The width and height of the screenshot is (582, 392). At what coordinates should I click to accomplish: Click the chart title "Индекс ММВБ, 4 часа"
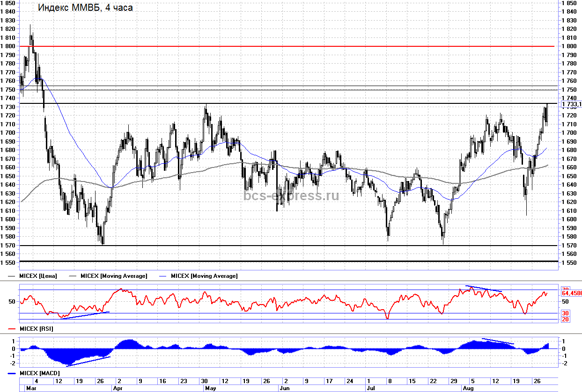pos(85,8)
